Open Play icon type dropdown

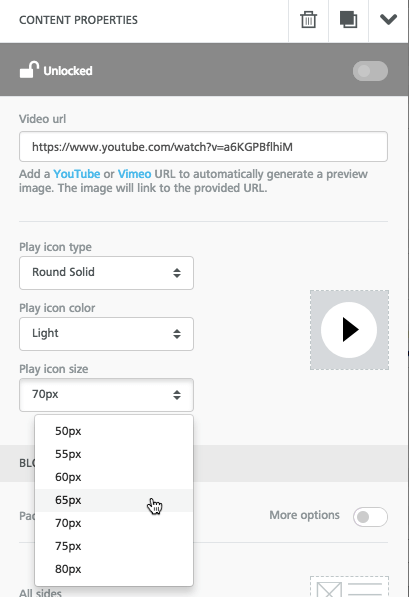pyautogui.click(x=106, y=273)
